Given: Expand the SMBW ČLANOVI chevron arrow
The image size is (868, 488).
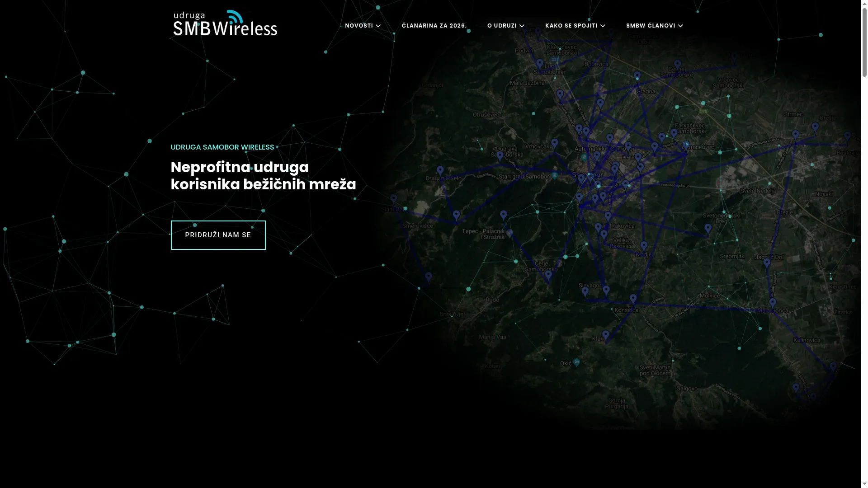Looking at the screenshot, I should (x=680, y=26).
